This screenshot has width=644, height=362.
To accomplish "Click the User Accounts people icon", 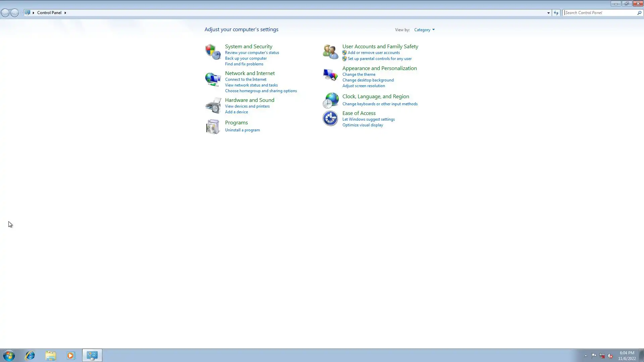I will point(330,52).
